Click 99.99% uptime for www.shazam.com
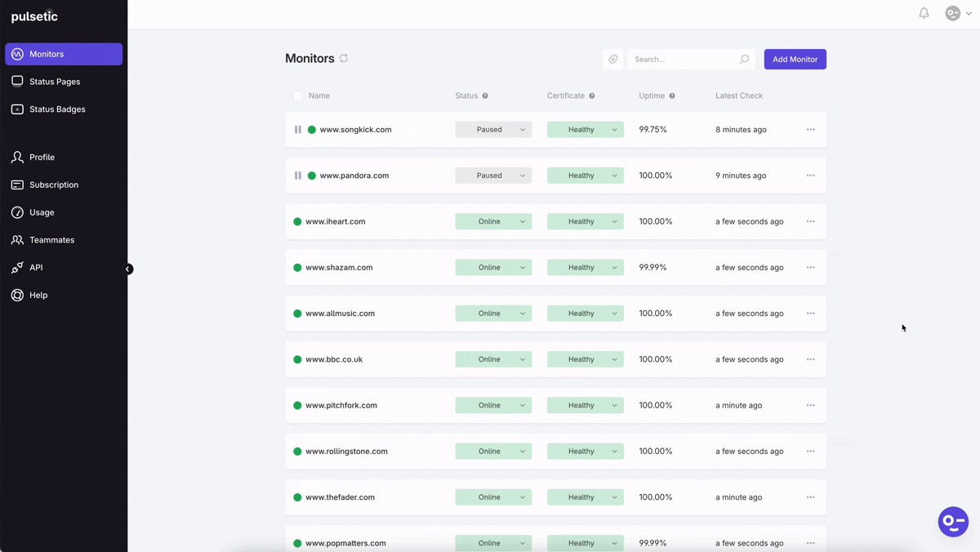 (653, 267)
